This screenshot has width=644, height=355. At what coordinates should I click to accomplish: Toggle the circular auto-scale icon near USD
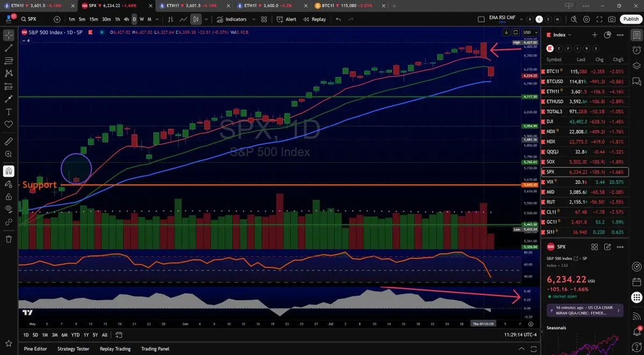pyautogui.click(x=516, y=32)
